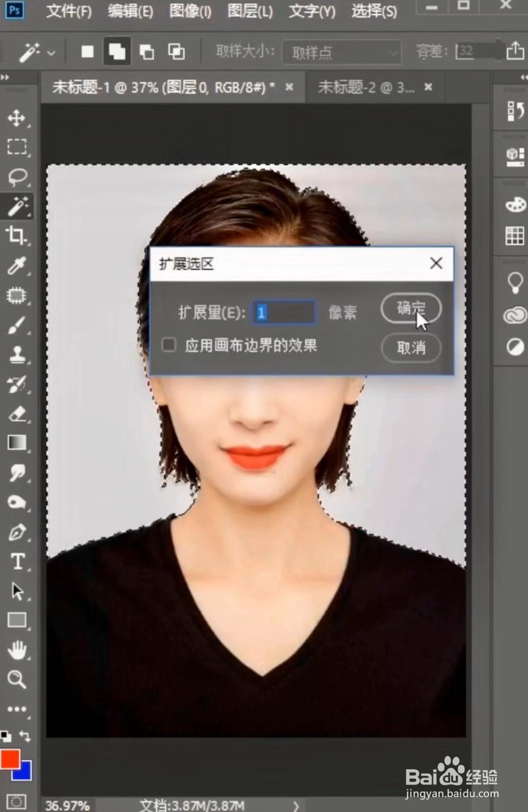528x812 pixels.
Task: Select the Eyedropper tool
Action: pos(17,267)
